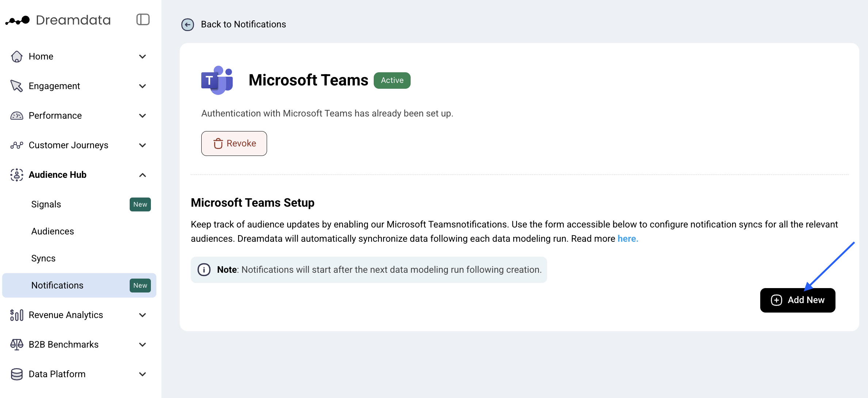
Task: Revoke Microsoft Teams authentication
Action: pyautogui.click(x=234, y=143)
